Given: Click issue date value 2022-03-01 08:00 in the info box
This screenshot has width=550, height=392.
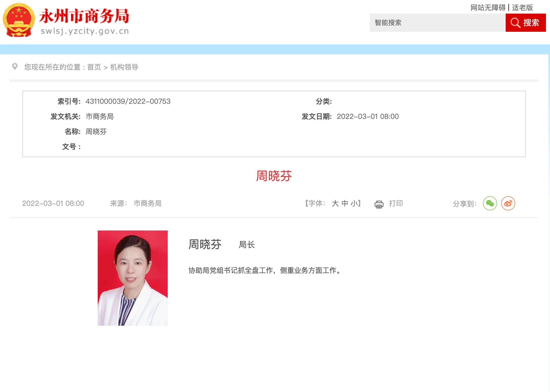Looking at the screenshot, I should point(368,116).
